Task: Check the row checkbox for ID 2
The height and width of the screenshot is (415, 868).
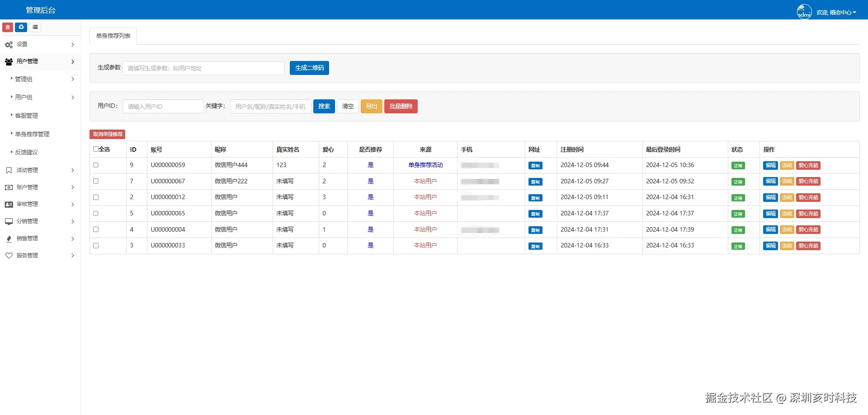Action: tap(96, 197)
